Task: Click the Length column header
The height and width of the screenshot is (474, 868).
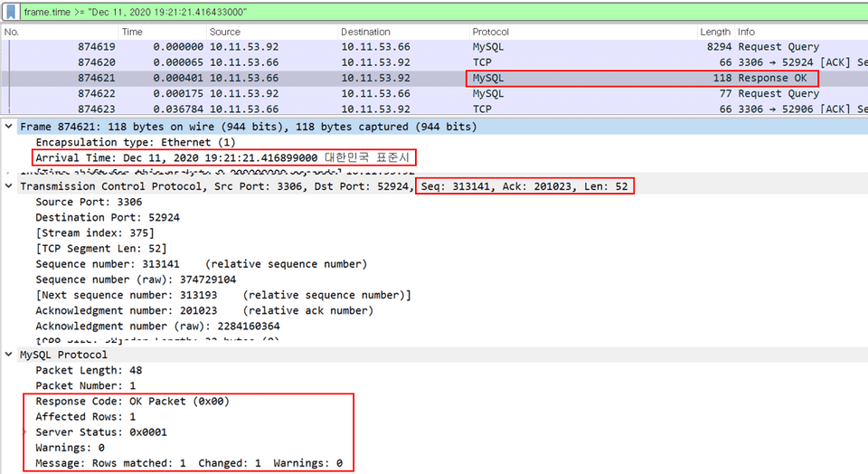Action: click(714, 32)
